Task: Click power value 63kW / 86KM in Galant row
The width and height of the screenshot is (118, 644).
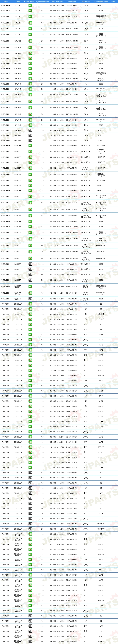Action: (72, 59)
